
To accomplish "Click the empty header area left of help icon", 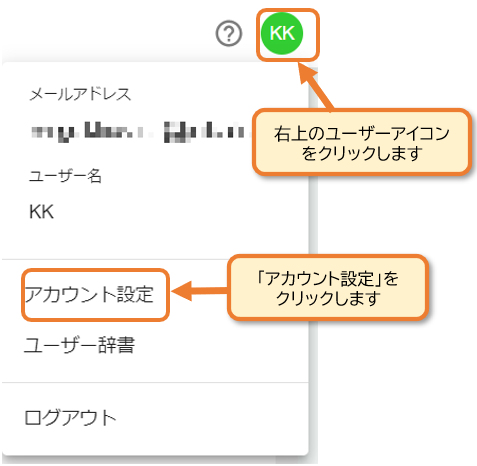I will pyautogui.click(x=107, y=33).
